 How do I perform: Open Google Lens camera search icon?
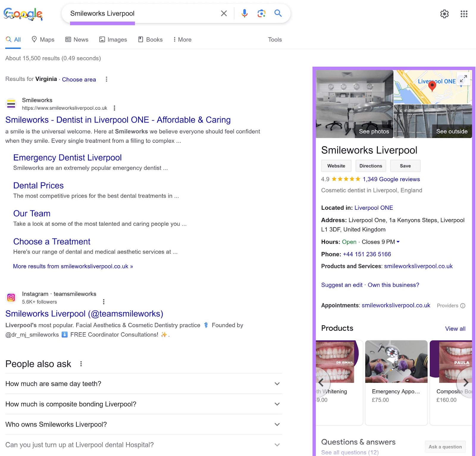(261, 13)
